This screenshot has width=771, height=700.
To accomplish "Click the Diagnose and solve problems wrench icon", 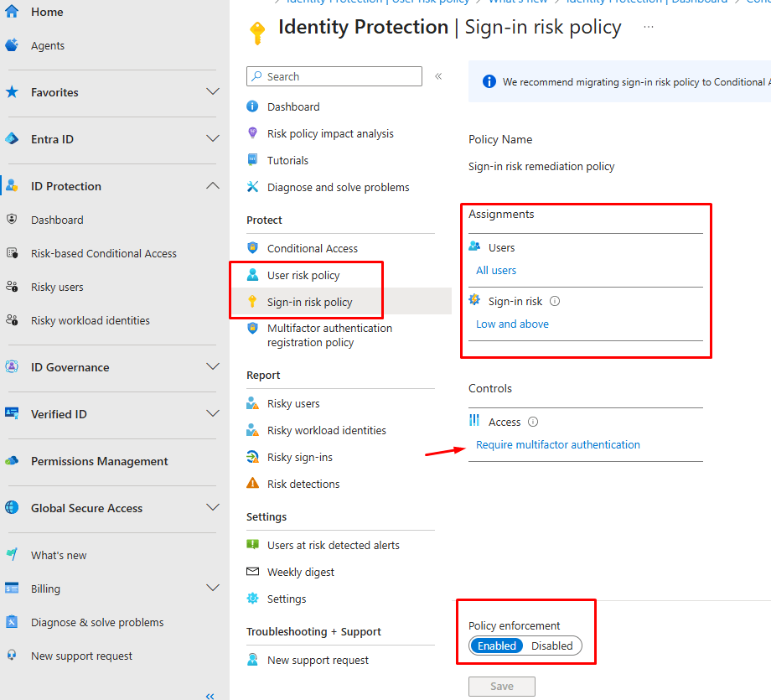I will [x=253, y=187].
